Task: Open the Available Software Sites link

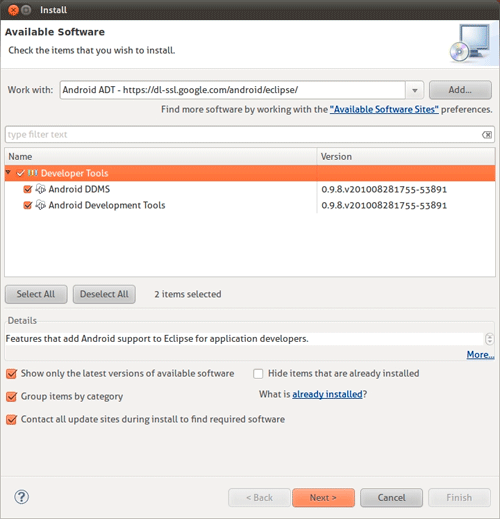Action: (x=384, y=109)
